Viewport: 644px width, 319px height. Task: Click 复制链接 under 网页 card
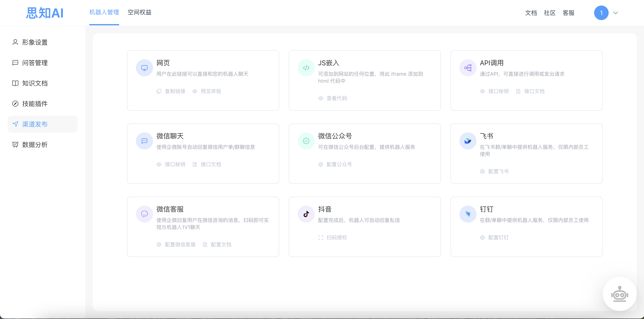pos(175,91)
